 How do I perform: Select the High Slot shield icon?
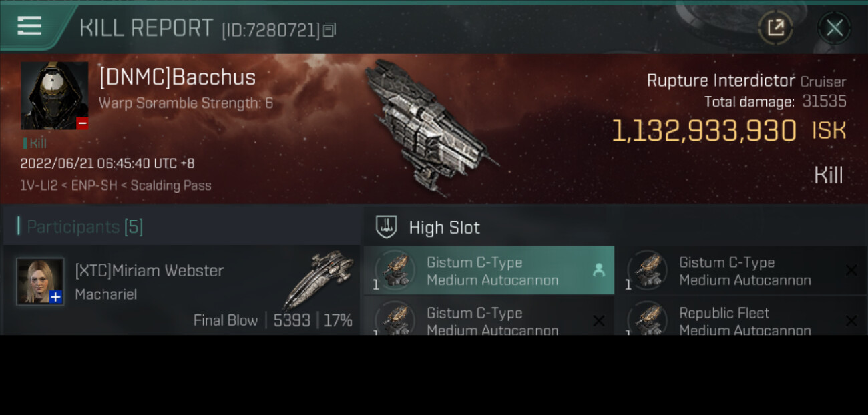(387, 227)
